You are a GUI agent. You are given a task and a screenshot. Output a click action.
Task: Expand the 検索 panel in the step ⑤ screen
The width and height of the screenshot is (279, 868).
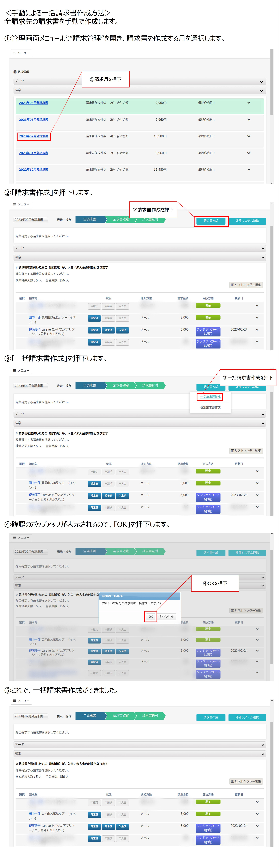tap(139, 754)
